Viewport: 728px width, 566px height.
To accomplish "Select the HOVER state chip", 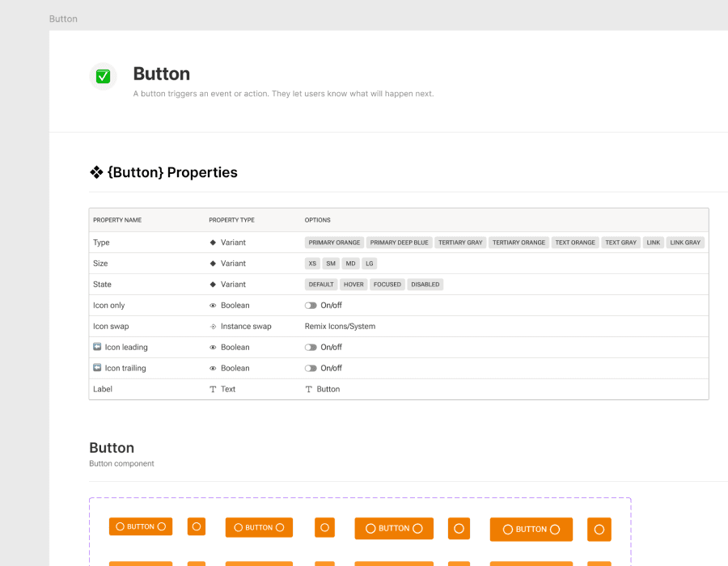I will [x=353, y=284].
